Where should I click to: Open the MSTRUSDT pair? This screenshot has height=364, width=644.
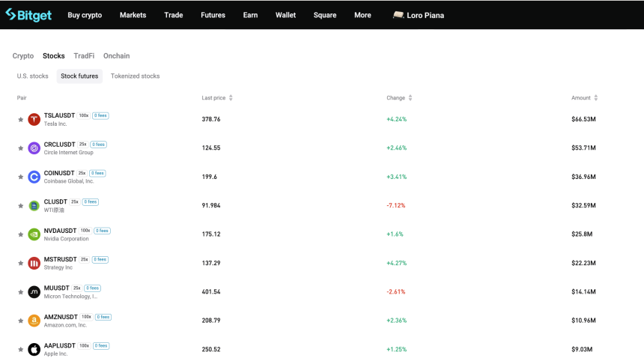click(x=61, y=259)
